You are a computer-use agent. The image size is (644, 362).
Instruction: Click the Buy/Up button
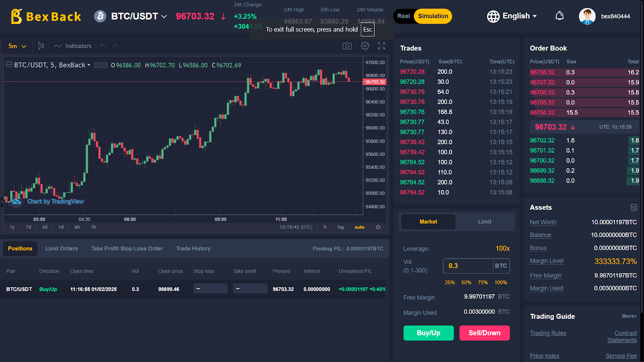click(429, 333)
